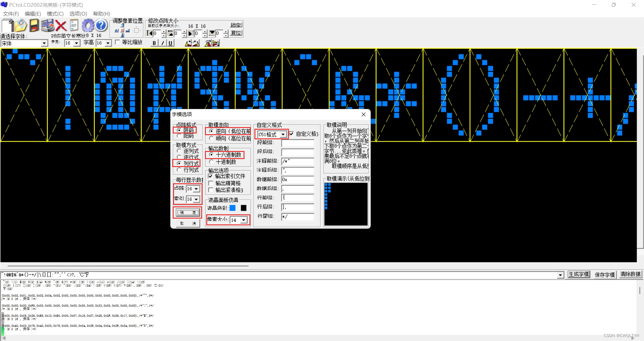Click the horizontal mirror triangle icon
This screenshot has width=644, height=341.
pyautogui.click(x=208, y=43)
